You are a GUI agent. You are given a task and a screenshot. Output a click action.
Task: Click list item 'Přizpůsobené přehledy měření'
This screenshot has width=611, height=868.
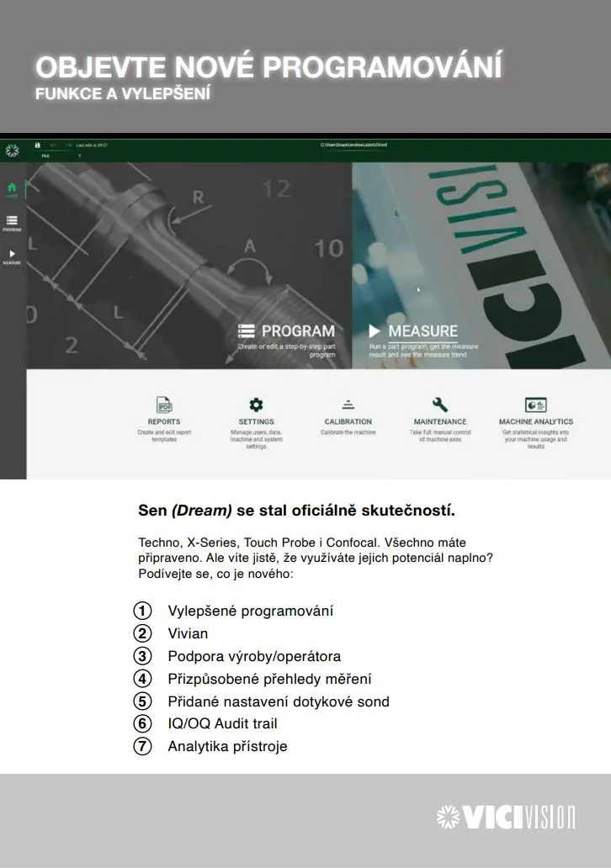pyautogui.click(x=270, y=680)
